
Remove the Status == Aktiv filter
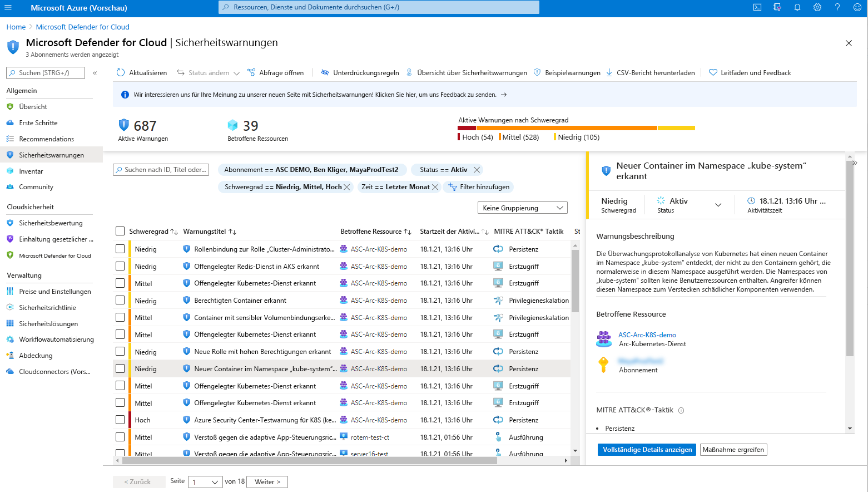pyautogui.click(x=477, y=170)
